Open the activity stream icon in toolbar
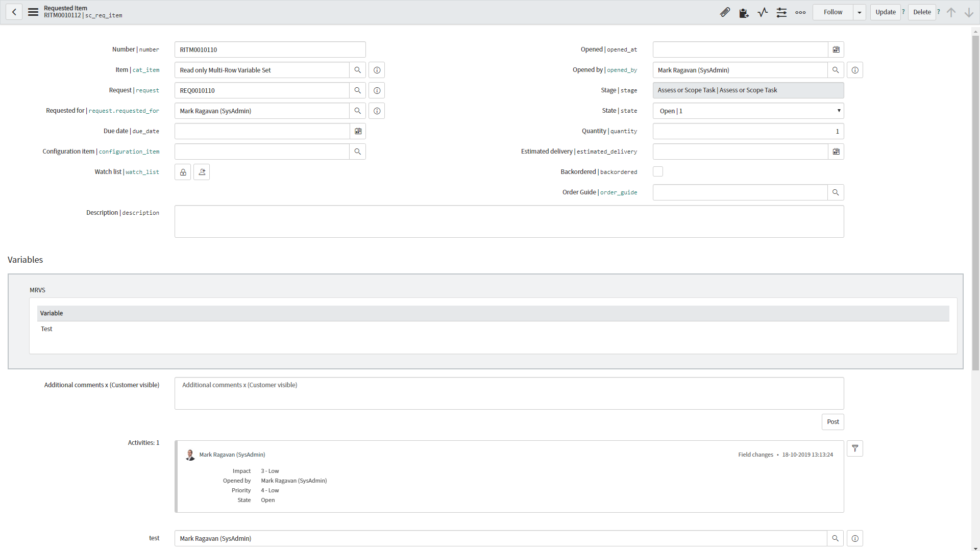The height and width of the screenshot is (551, 980). click(763, 12)
